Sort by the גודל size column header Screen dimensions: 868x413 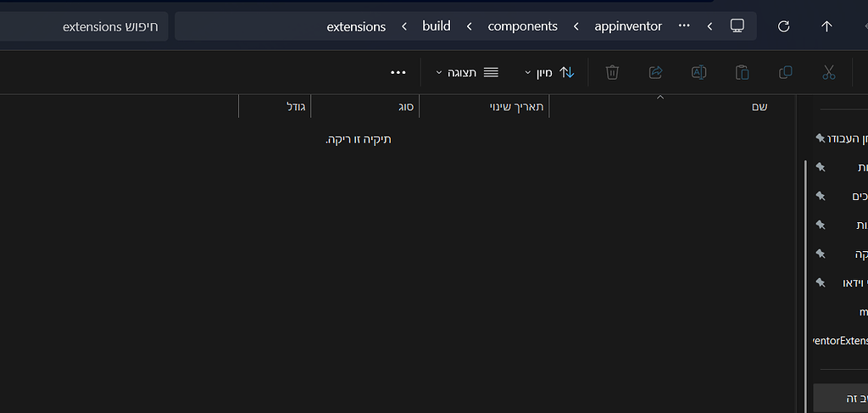[275, 107]
